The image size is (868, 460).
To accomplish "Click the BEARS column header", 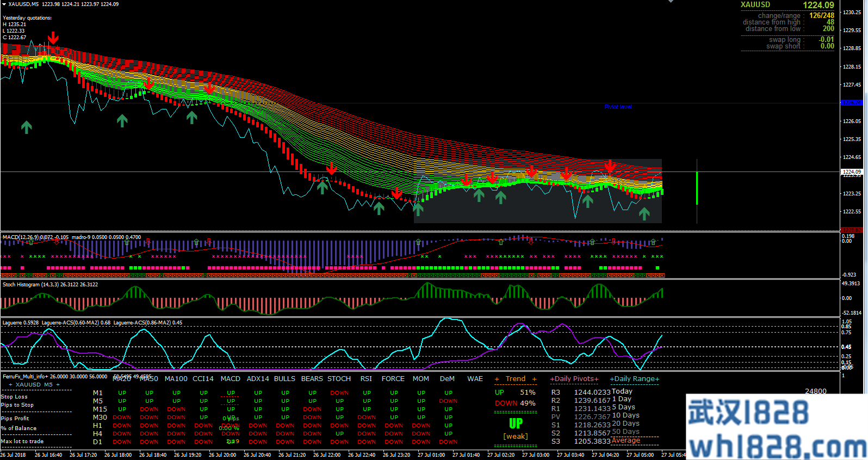I will click(x=312, y=379).
